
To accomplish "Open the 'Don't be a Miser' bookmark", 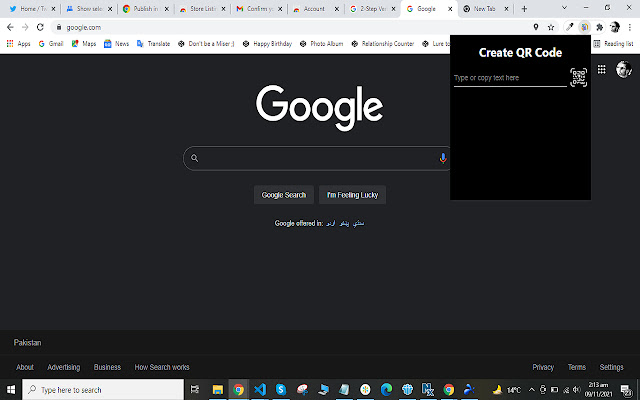I will point(206,44).
